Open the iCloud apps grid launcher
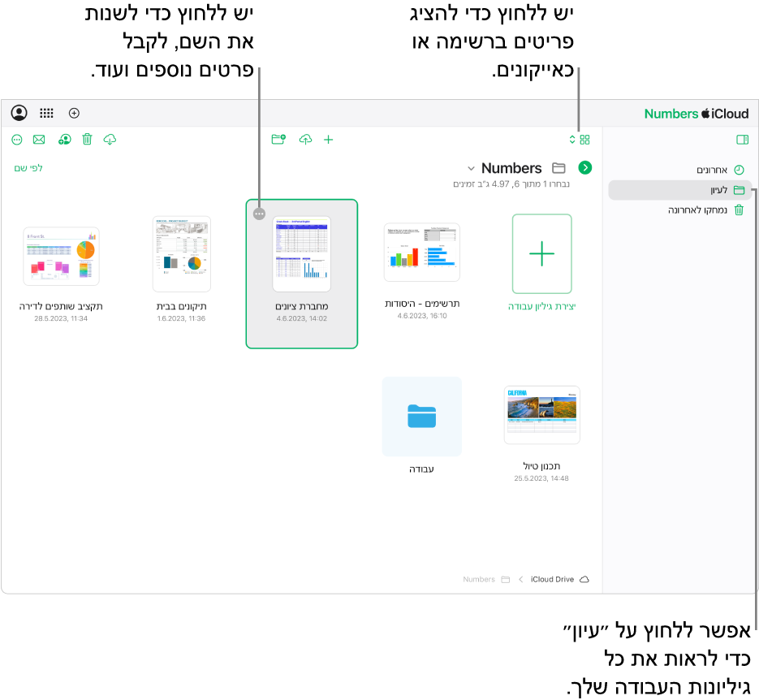The height and width of the screenshot is (700, 759). click(x=46, y=113)
